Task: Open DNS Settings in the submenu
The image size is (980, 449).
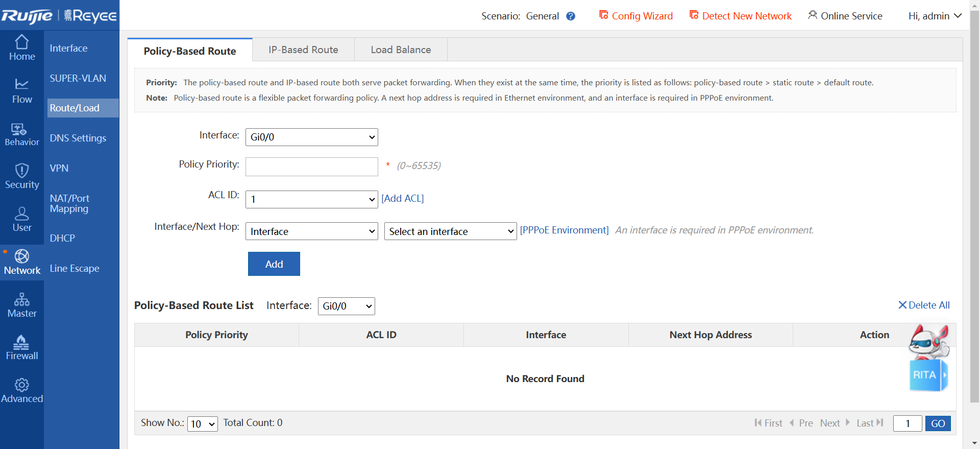Action: (x=78, y=138)
